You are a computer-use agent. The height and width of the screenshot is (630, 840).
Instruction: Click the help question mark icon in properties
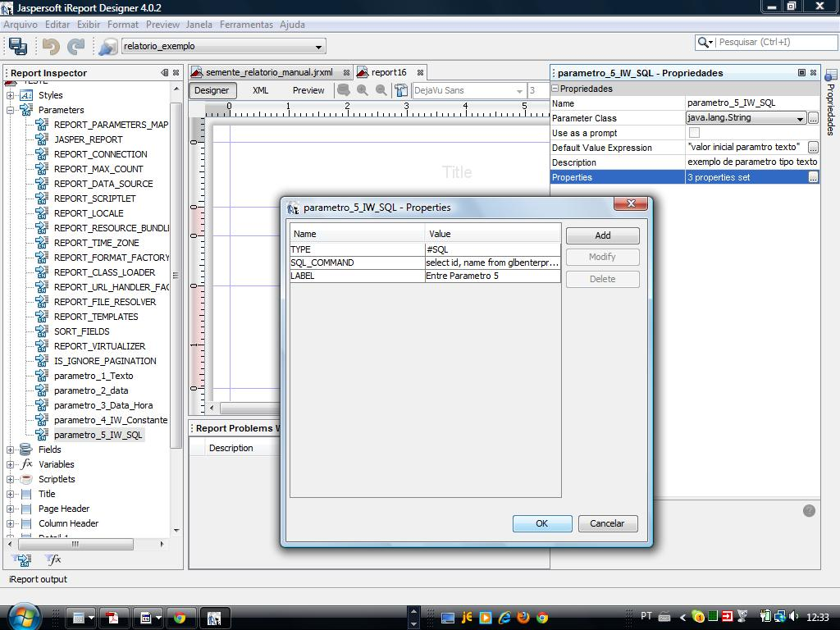(x=809, y=511)
